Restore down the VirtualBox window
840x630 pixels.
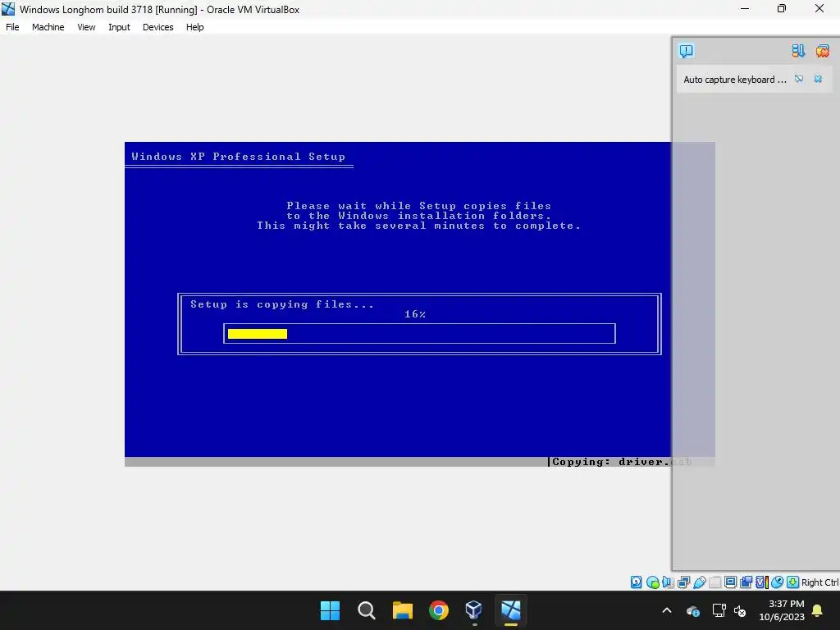point(782,8)
